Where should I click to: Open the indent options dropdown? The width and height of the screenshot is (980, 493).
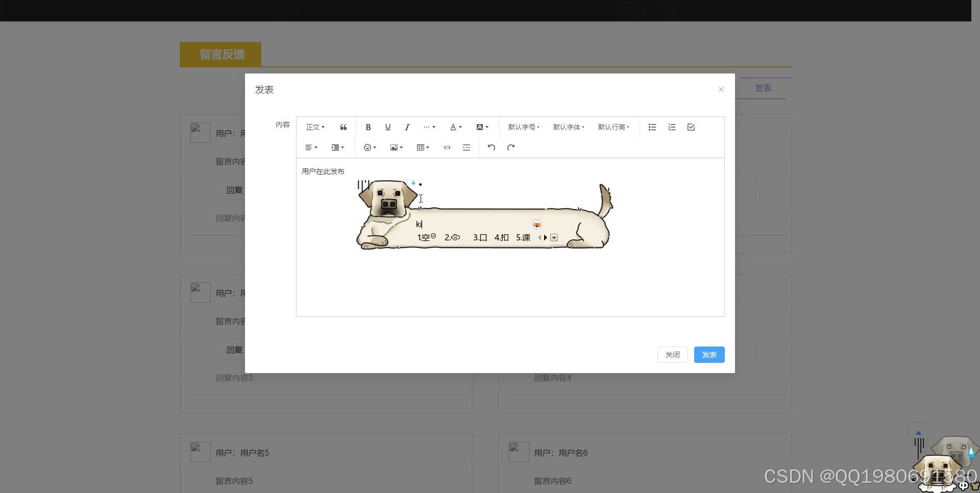(338, 147)
